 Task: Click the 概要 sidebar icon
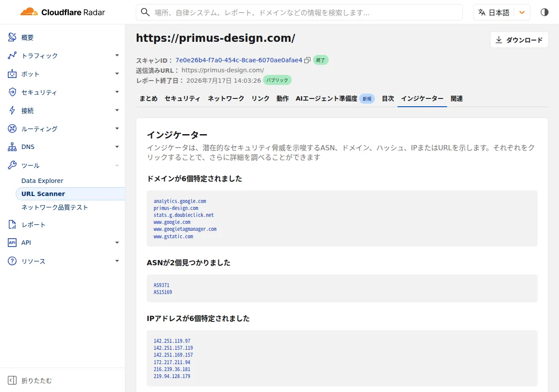(x=12, y=37)
